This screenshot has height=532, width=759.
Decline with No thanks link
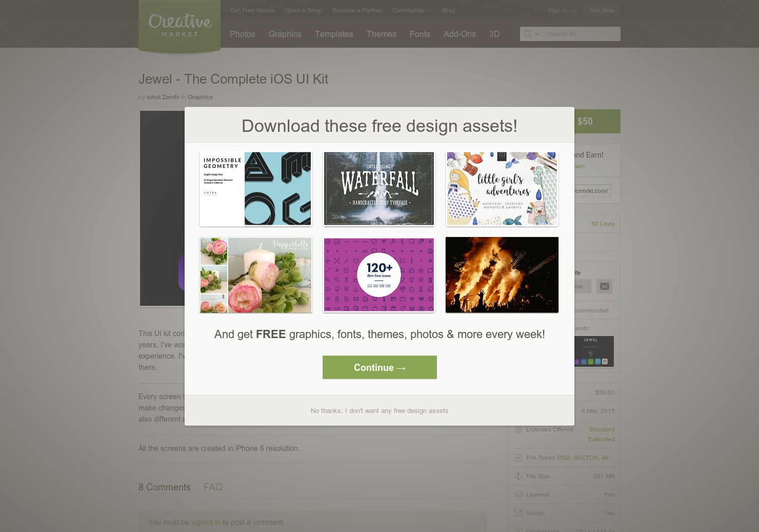[379, 411]
